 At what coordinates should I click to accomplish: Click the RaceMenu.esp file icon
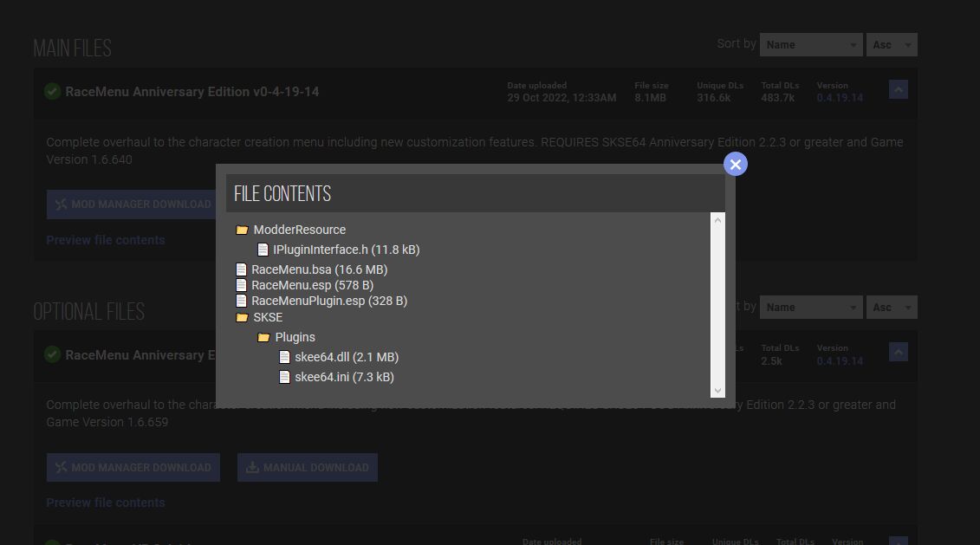(x=241, y=285)
